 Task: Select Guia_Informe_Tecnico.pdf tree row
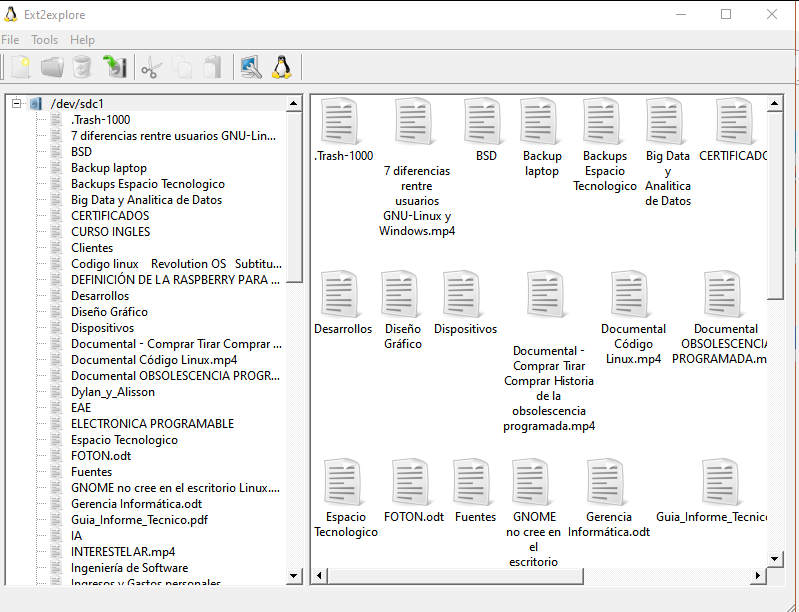pyautogui.click(x=139, y=520)
